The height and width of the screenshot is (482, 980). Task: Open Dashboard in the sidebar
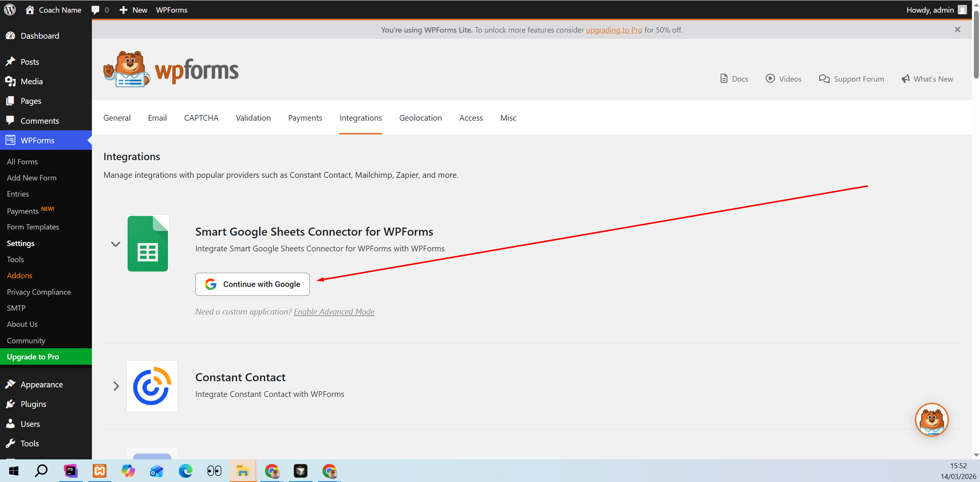(46, 36)
